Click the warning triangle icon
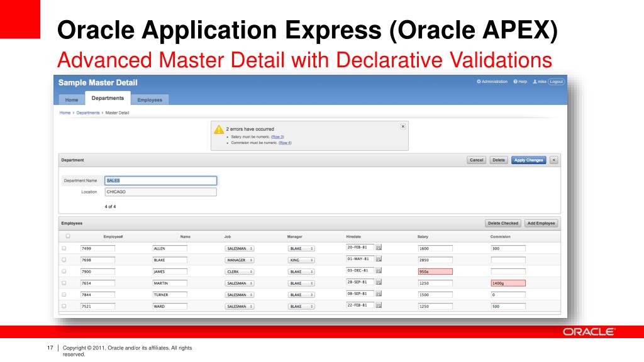This screenshot has height=362, width=644. pos(219,129)
